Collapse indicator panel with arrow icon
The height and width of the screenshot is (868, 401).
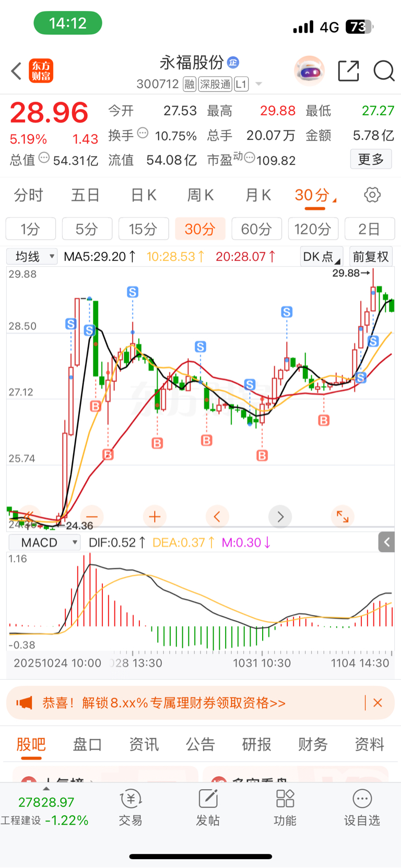pyautogui.click(x=386, y=542)
